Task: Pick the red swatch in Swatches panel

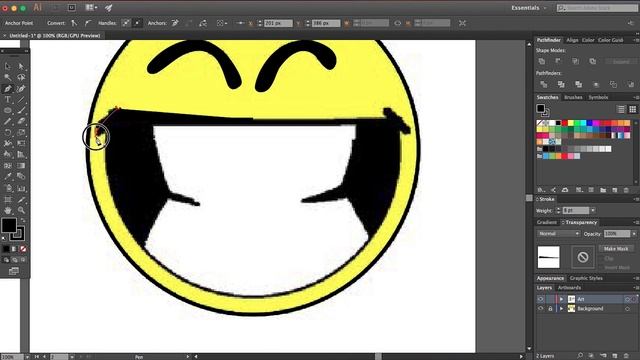Action: click(564, 123)
